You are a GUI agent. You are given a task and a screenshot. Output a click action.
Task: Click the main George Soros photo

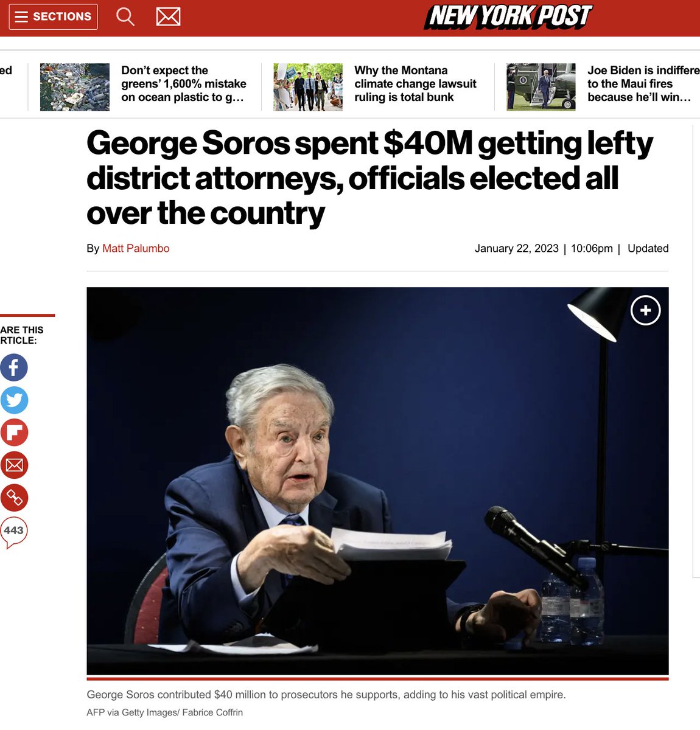(377, 481)
